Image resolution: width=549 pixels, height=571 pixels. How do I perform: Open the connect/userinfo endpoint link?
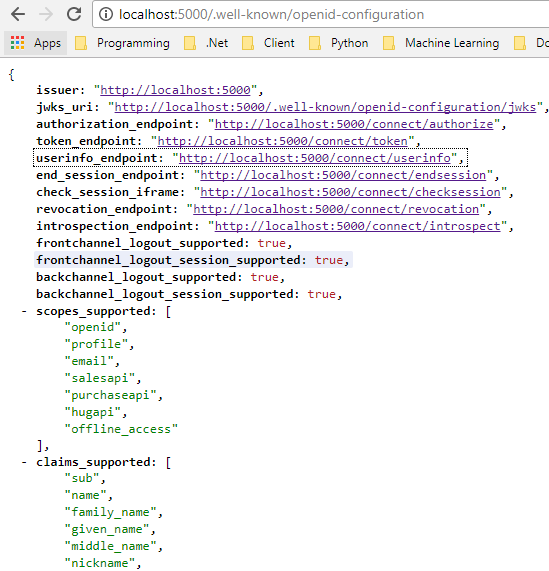coord(315,158)
